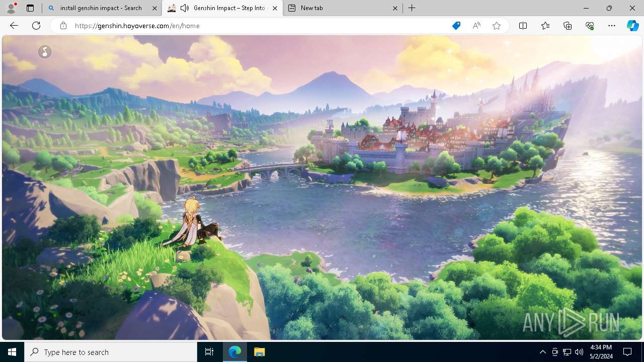Image resolution: width=644 pixels, height=362 pixels.
Task: Add this page to favorites star
Action: [x=497, y=26]
